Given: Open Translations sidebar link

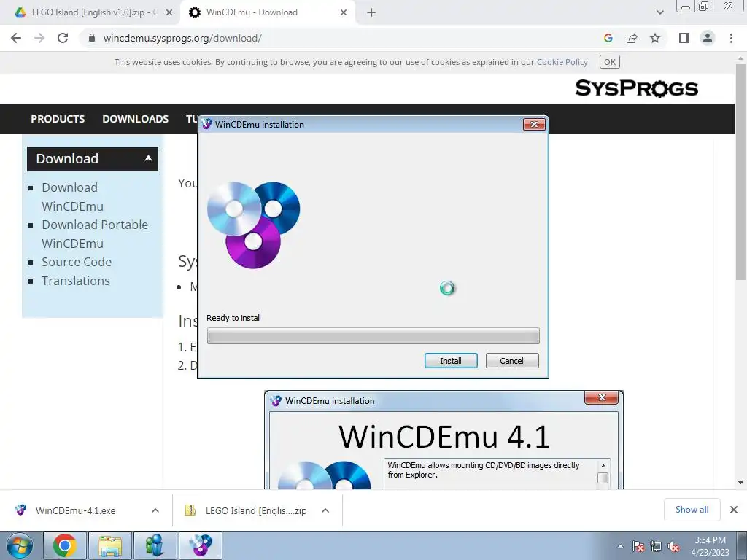Looking at the screenshot, I should click(x=76, y=281).
